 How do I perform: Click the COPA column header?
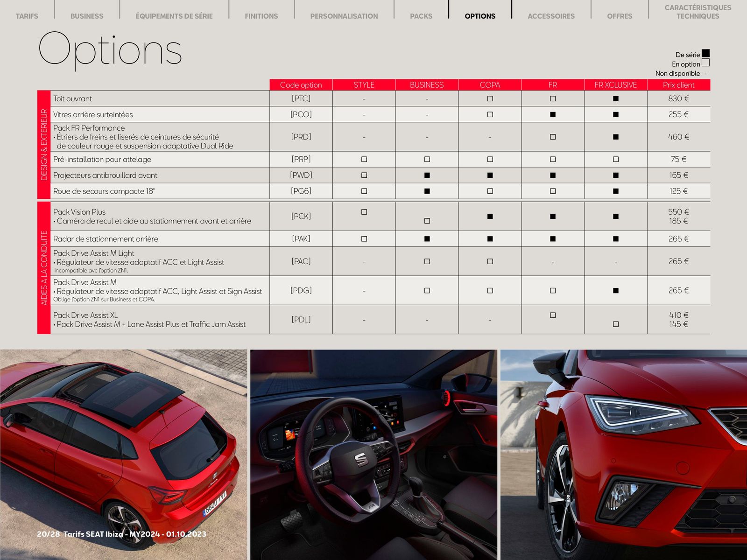pos(490,84)
